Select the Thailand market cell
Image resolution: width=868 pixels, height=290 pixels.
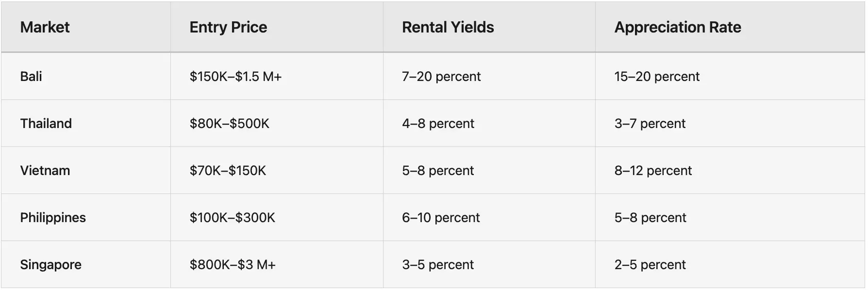[46, 123]
